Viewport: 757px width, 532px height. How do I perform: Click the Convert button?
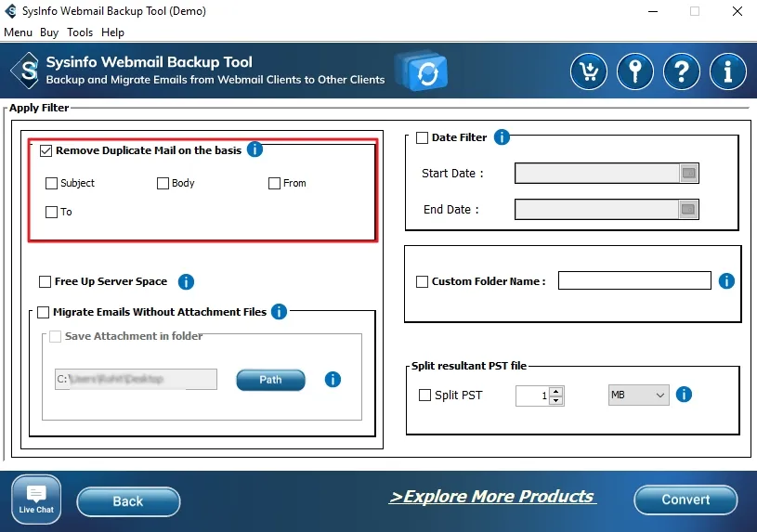(685, 500)
